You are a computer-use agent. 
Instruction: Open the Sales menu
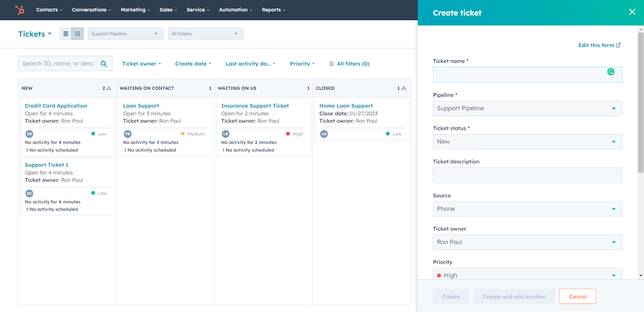click(168, 10)
